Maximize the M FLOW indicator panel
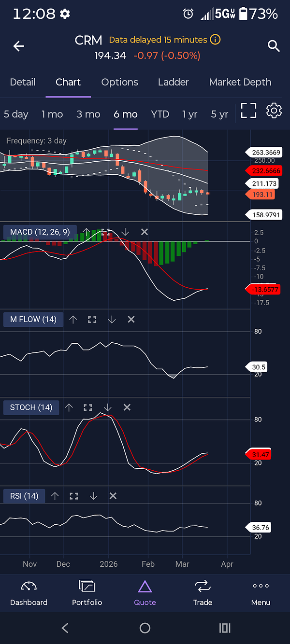This screenshot has width=290, height=644. [x=92, y=320]
